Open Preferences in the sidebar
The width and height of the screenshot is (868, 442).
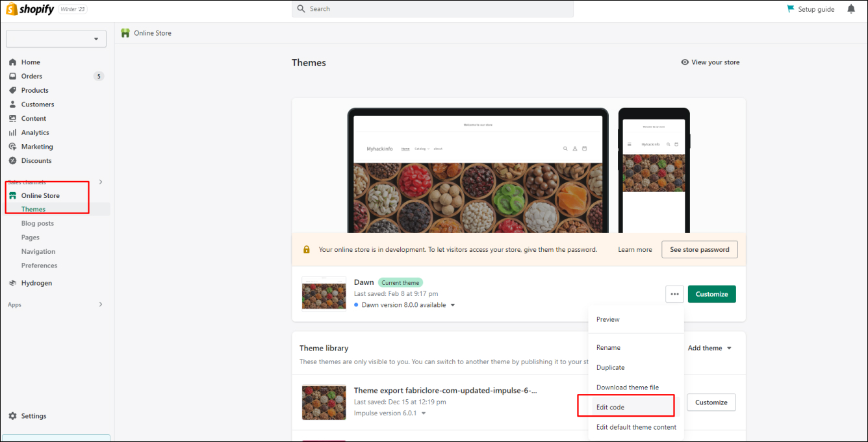[x=39, y=265]
